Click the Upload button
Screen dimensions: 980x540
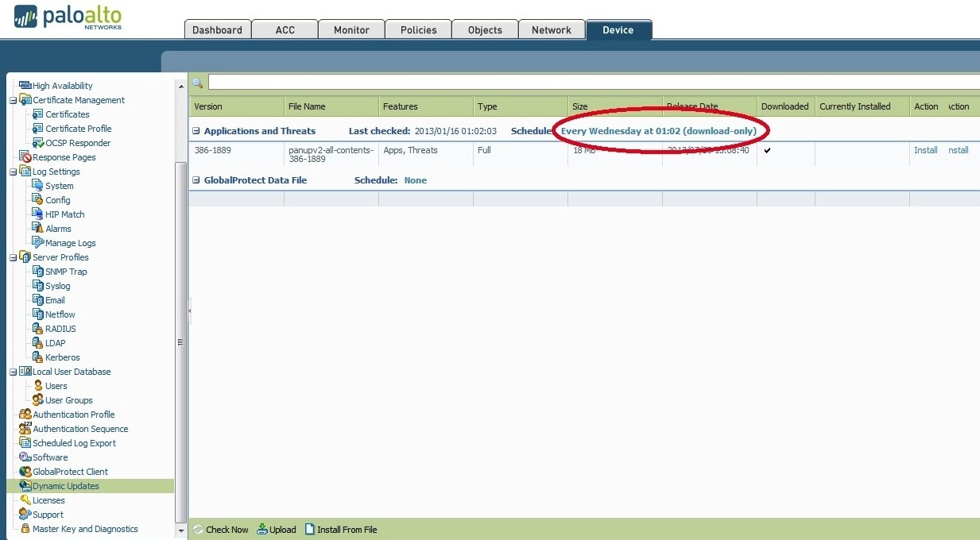click(x=277, y=530)
